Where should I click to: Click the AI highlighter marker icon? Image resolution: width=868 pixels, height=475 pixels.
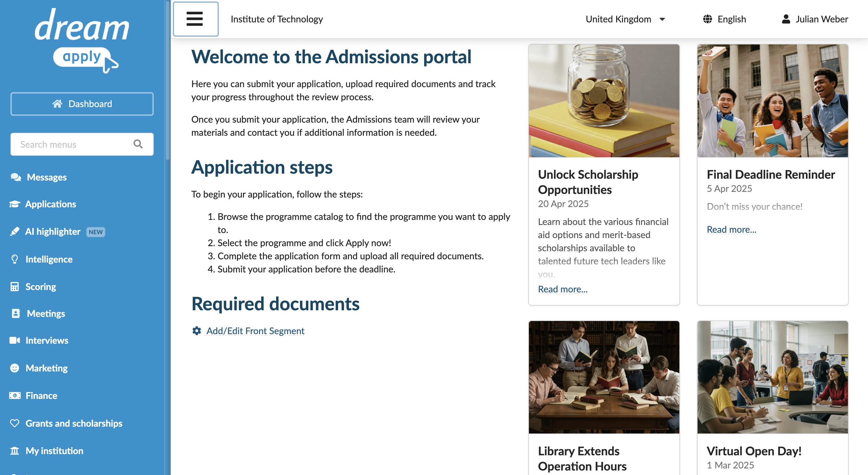(x=15, y=232)
